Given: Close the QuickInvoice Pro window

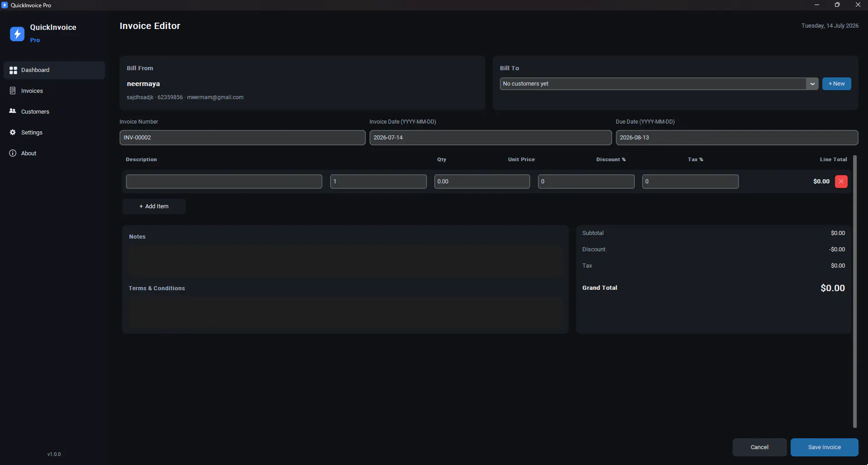Looking at the screenshot, I should [x=858, y=5].
